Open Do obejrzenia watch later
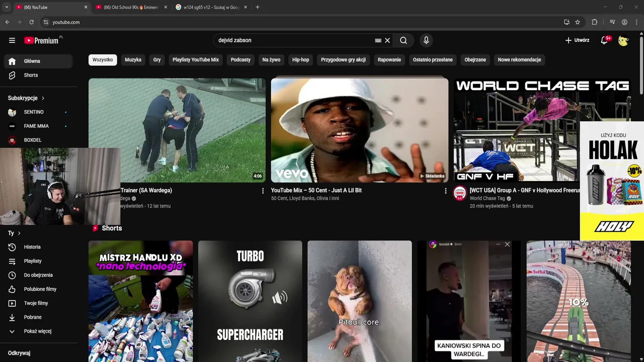The width and height of the screenshot is (644, 362). (39, 275)
